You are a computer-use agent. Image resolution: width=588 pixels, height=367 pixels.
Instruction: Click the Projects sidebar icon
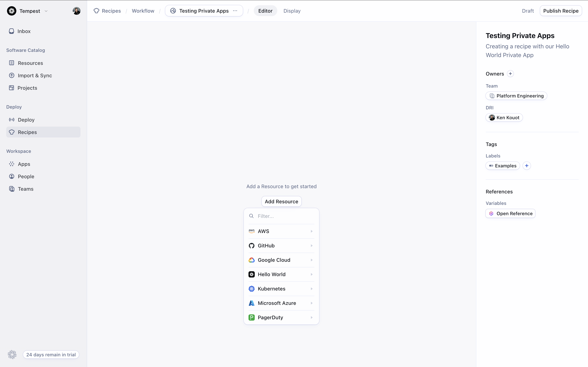11,88
